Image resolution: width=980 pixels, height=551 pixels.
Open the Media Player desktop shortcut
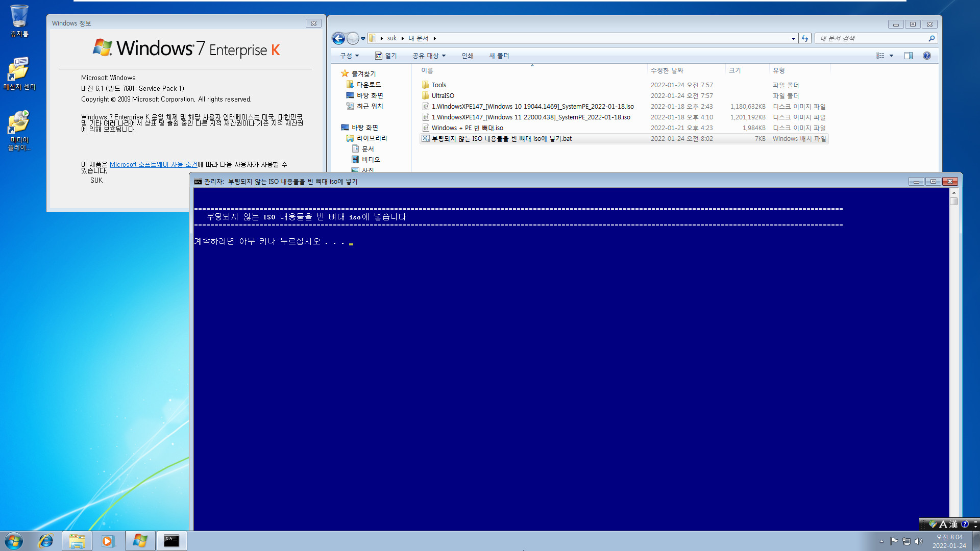19,130
